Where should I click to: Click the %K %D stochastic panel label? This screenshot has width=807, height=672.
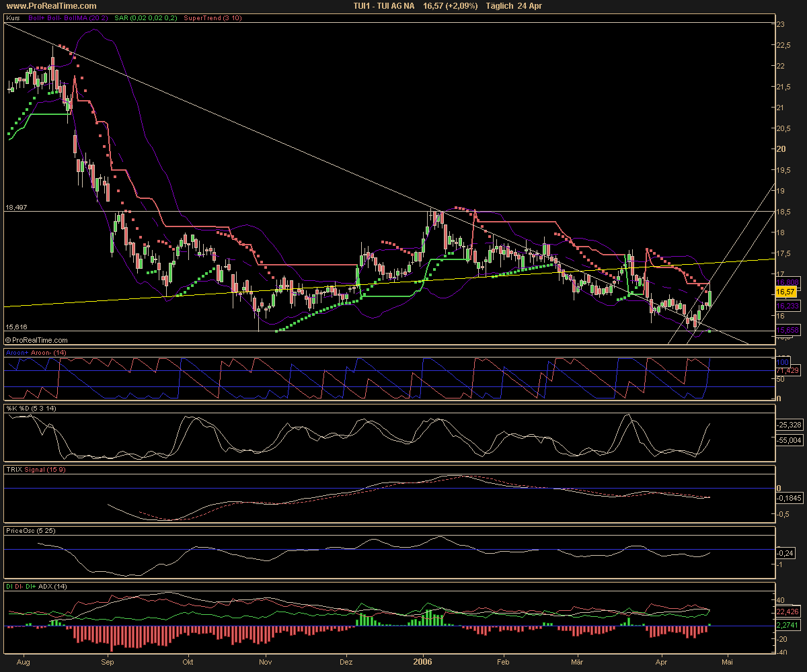tap(32, 409)
